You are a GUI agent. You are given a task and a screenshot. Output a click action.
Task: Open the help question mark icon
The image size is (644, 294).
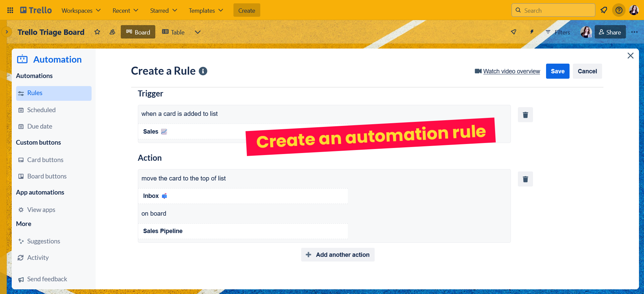tap(619, 10)
